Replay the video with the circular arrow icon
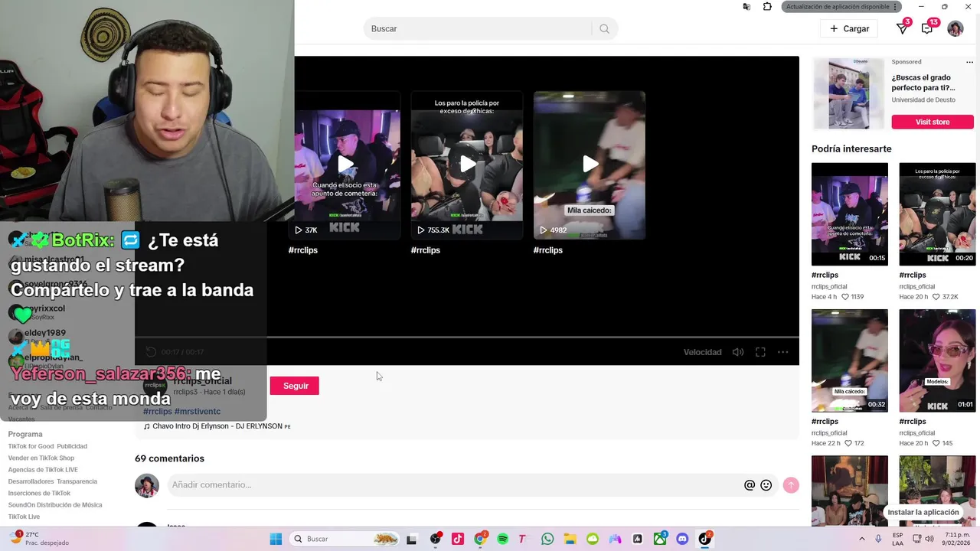Viewport: 980px width, 551px height. tap(151, 352)
